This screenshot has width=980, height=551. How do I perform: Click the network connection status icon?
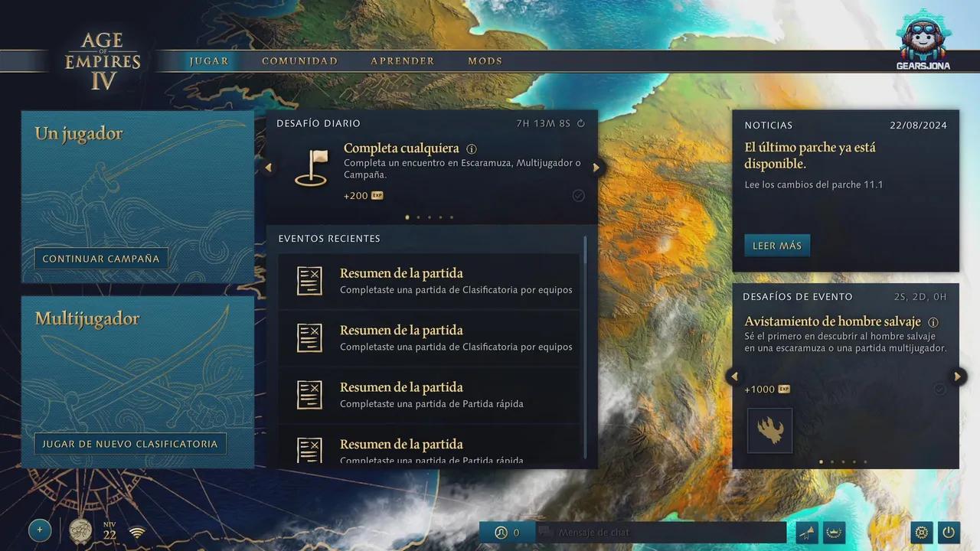pos(137,533)
